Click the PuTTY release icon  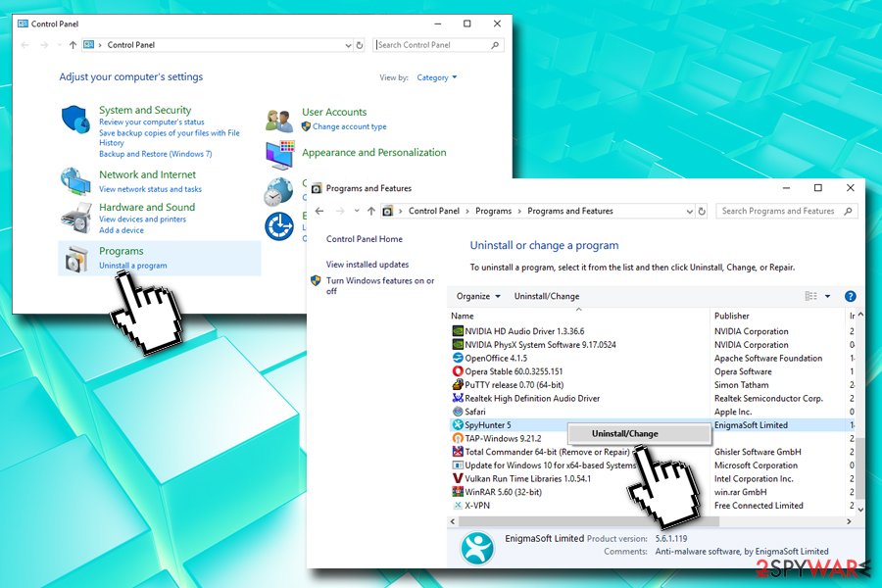click(x=458, y=385)
